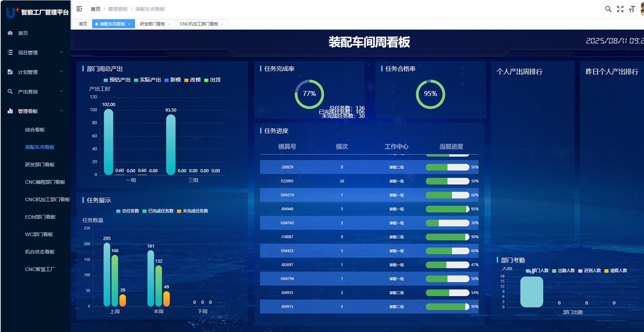Toggle fullscreen mode icon
The height and width of the screenshot is (332, 644).
pos(620,9)
